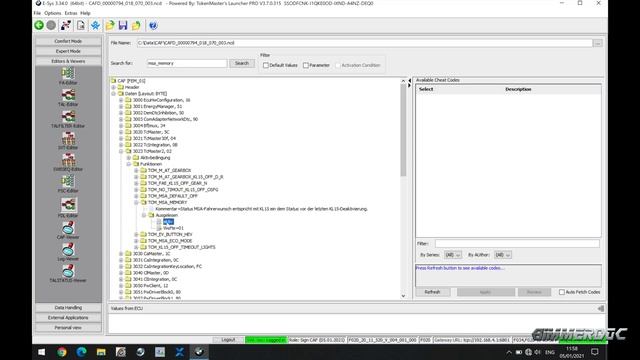The image size is (640, 360).
Task: Select the TCM_MSA_DEFAULT_OFF folder
Action: point(172,196)
